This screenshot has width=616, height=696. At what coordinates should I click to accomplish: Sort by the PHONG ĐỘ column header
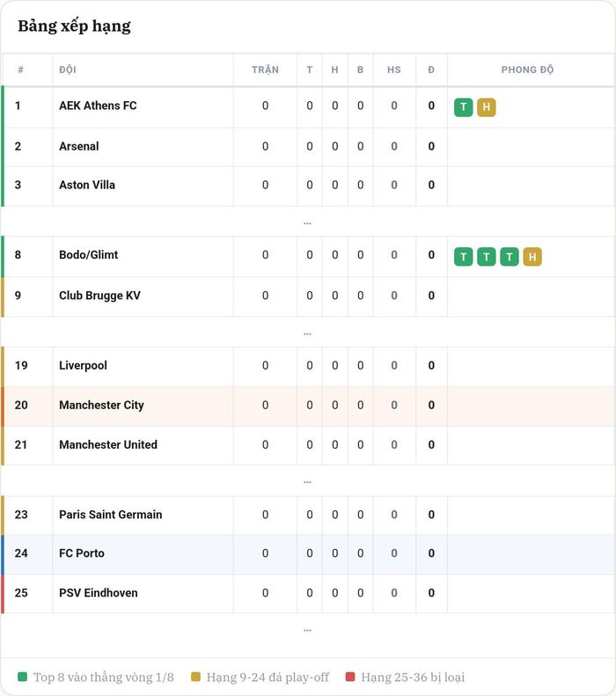[528, 70]
